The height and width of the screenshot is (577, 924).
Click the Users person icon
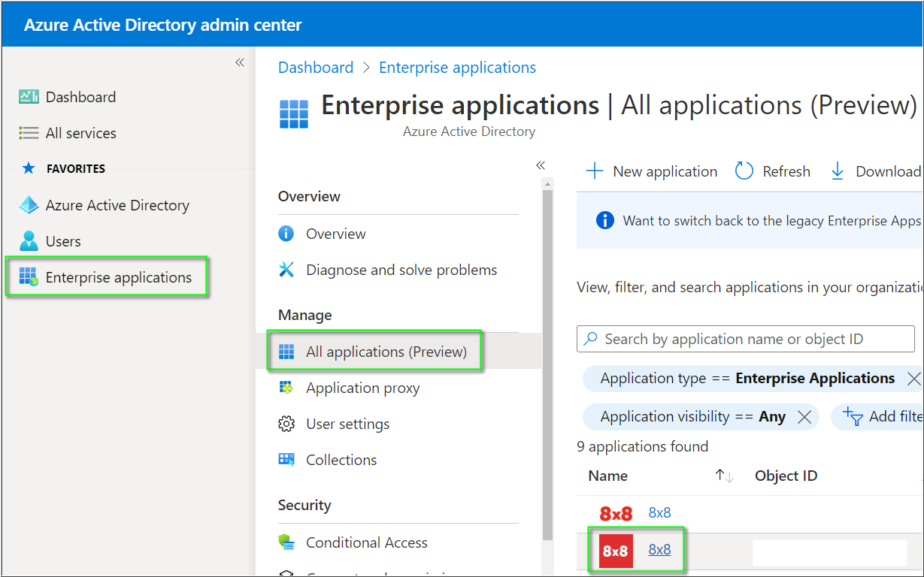pos(29,240)
